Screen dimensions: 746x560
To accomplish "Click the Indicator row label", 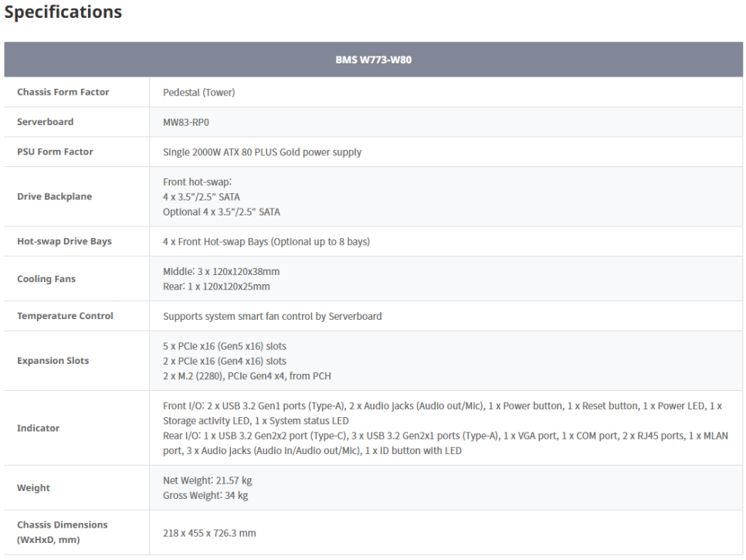I will click(x=38, y=428).
